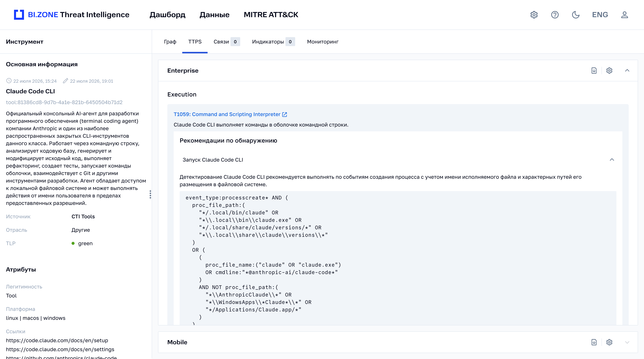Click the Applications/Claude.app query line
The image size is (644, 359).
pos(253,310)
